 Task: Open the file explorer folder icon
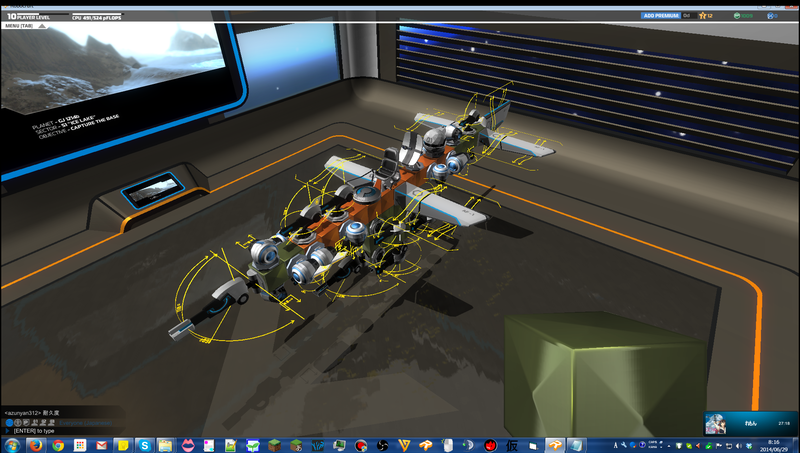[x=165, y=445]
